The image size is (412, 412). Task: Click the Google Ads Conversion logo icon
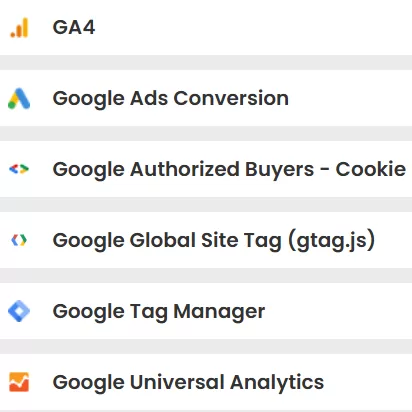(x=19, y=98)
